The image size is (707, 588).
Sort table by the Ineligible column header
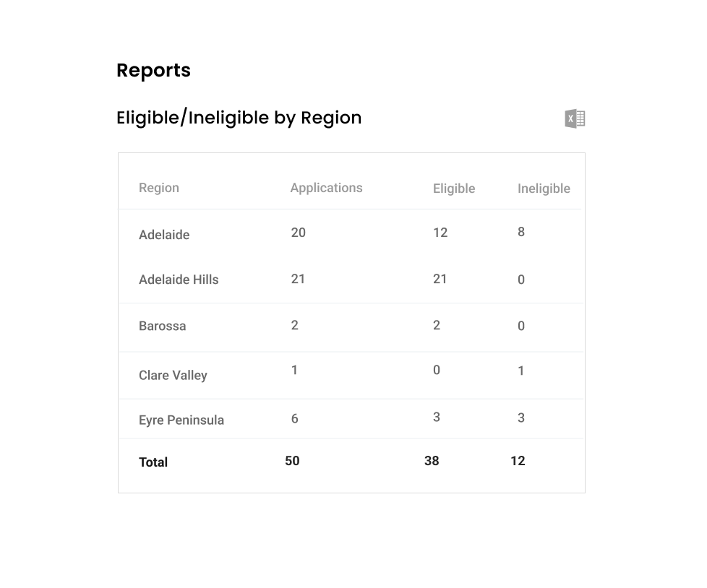(544, 189)
